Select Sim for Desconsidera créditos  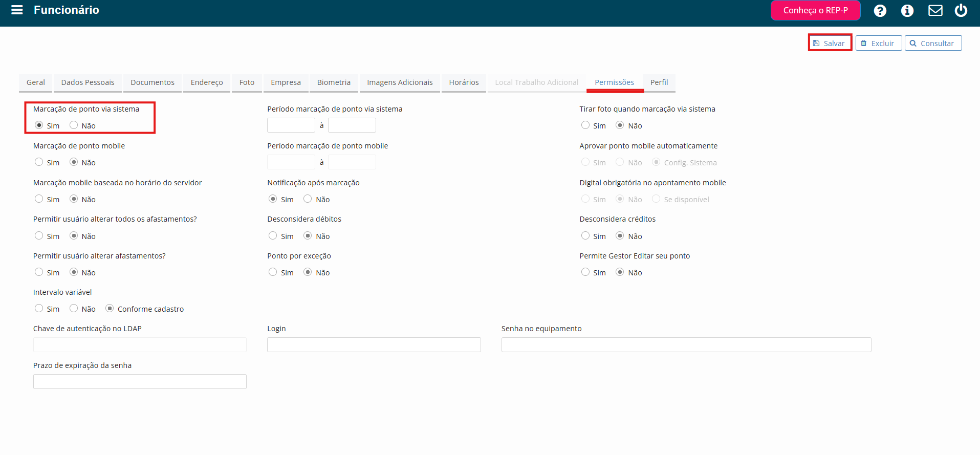click(x=585, y=235)
